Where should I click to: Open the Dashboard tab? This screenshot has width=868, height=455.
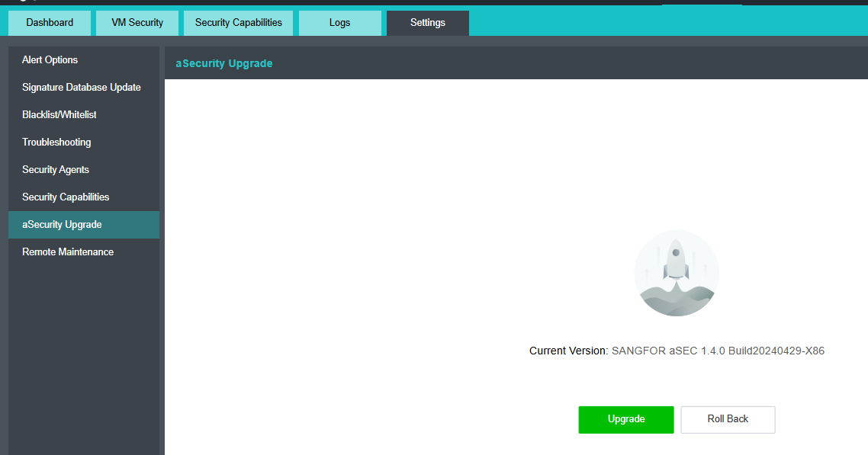click(50, 23)
